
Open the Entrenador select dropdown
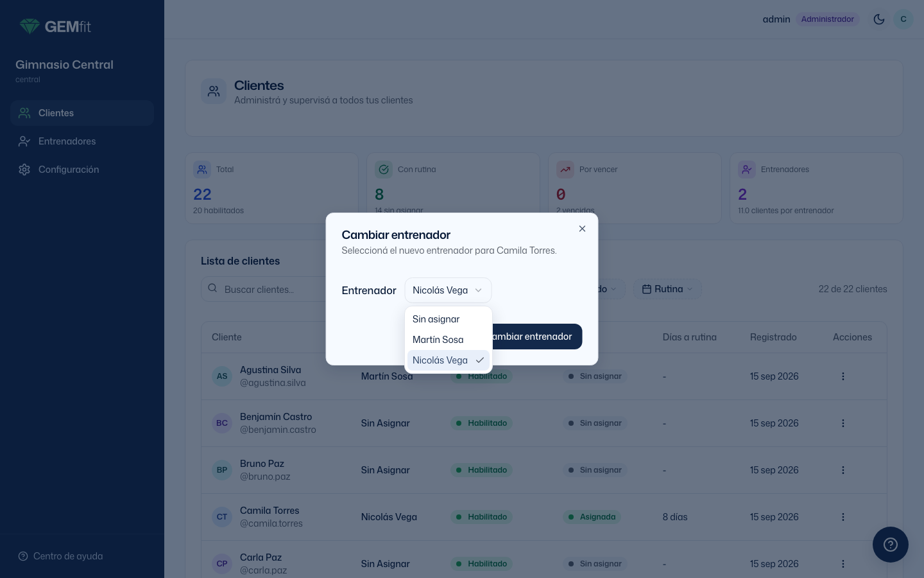coord(448,290)
